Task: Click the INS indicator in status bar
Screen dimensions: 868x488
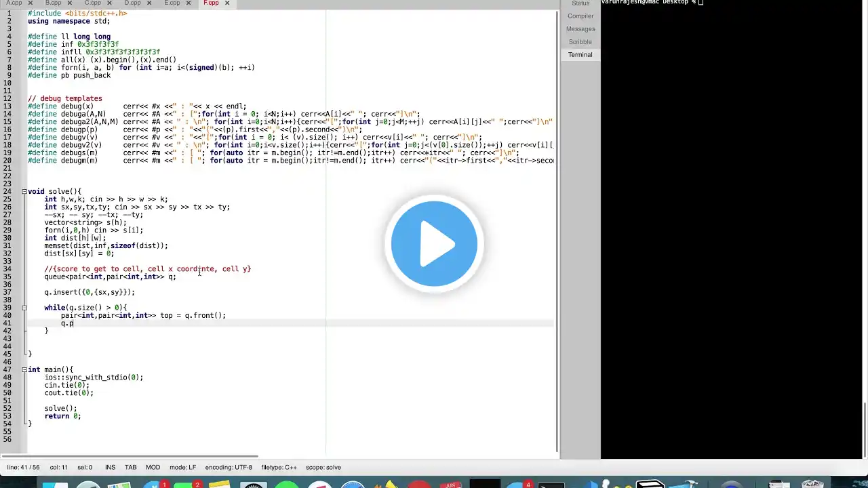Action: pos(110,467)
